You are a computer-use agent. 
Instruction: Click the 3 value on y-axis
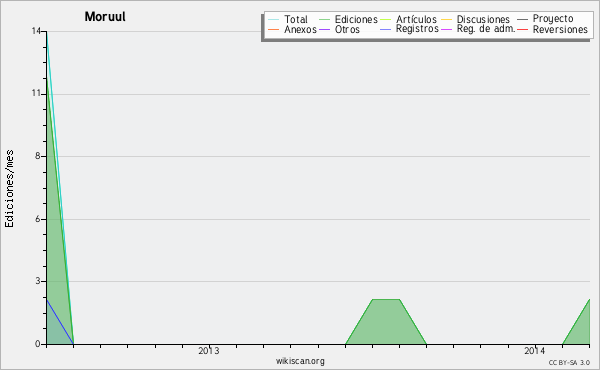(38, 281)
